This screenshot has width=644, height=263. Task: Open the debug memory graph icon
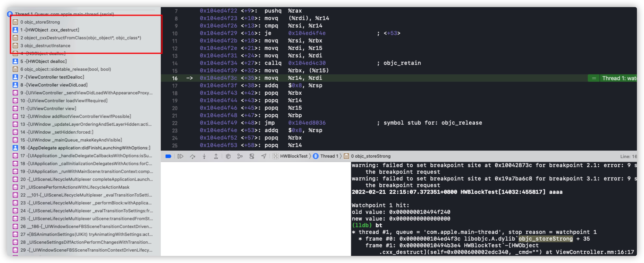[240, 156]
